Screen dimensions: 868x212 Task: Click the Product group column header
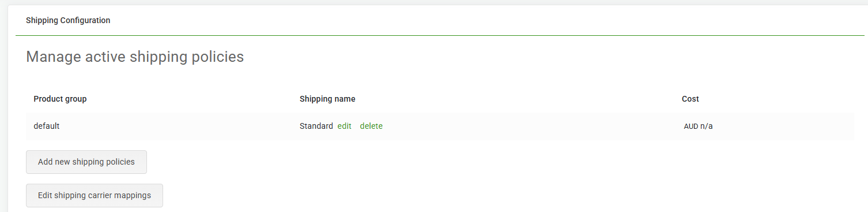(60, 99)
